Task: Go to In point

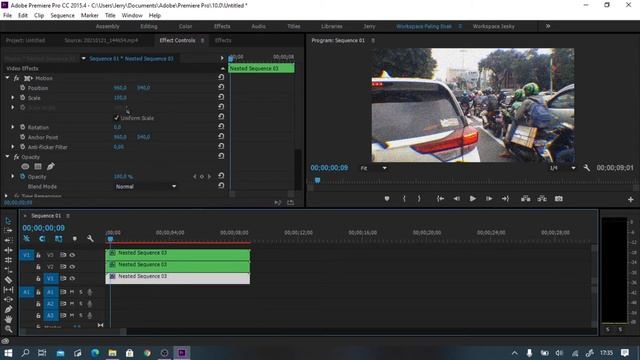Action: 440,199
